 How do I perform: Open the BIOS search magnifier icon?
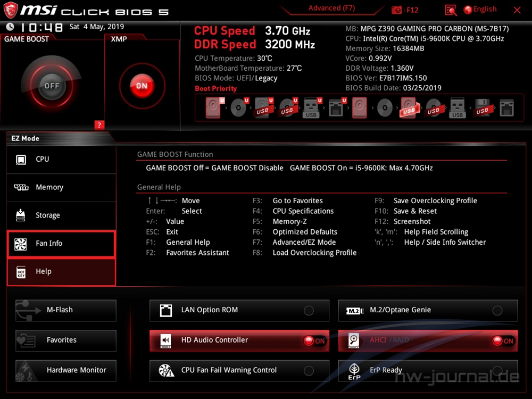[451, 10]
